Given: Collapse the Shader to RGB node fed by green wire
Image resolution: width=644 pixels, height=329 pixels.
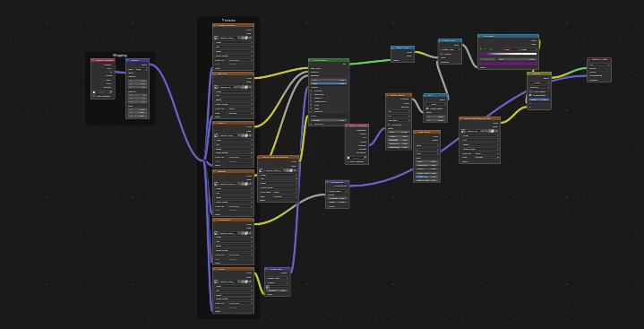Looking at the screenshot, I should [x=393, y=48].
